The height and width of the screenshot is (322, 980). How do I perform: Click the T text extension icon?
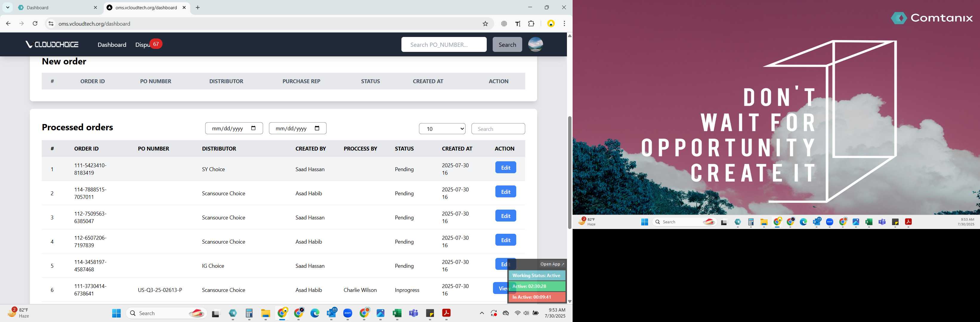point(518,24)
